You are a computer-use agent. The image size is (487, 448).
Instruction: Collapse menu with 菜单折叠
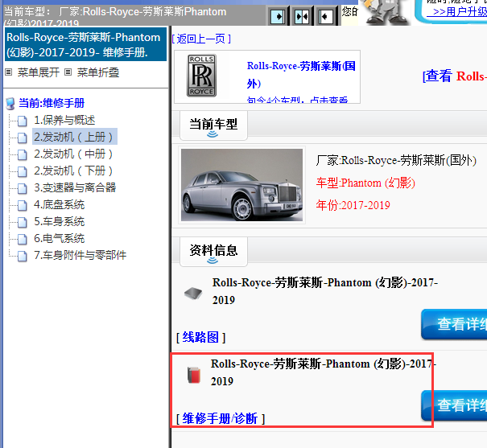98,72
